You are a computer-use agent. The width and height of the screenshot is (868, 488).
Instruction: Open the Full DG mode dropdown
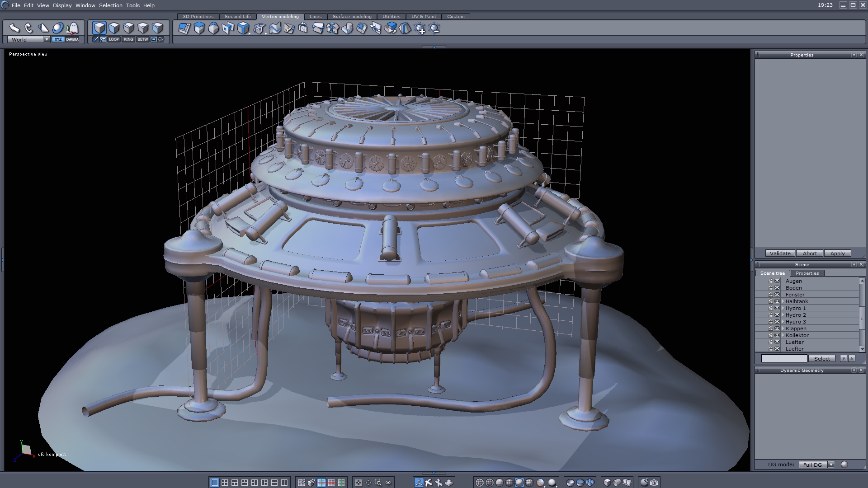(x=831, y=465)
